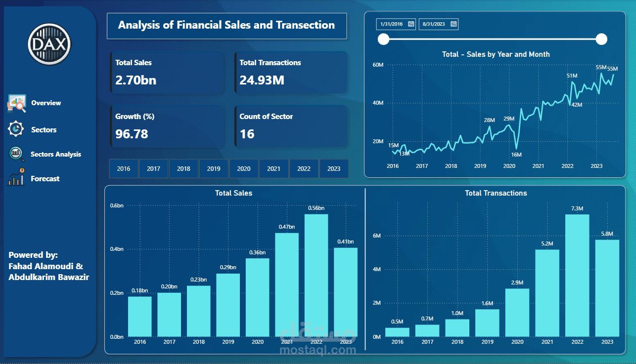Filter by year 2016

(x=124, y=168)
